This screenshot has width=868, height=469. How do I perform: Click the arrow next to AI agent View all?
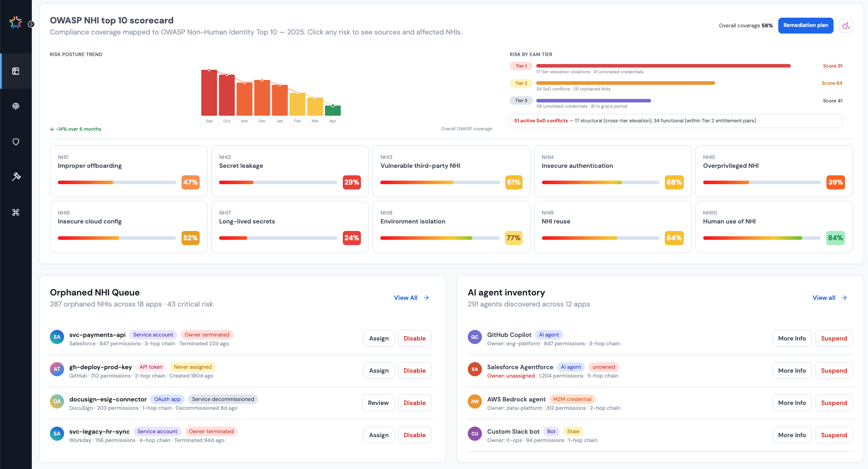(x=844, y=298)
